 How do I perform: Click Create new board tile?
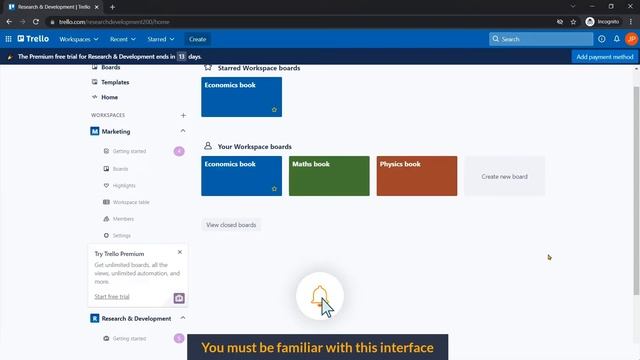coord(504,176)
